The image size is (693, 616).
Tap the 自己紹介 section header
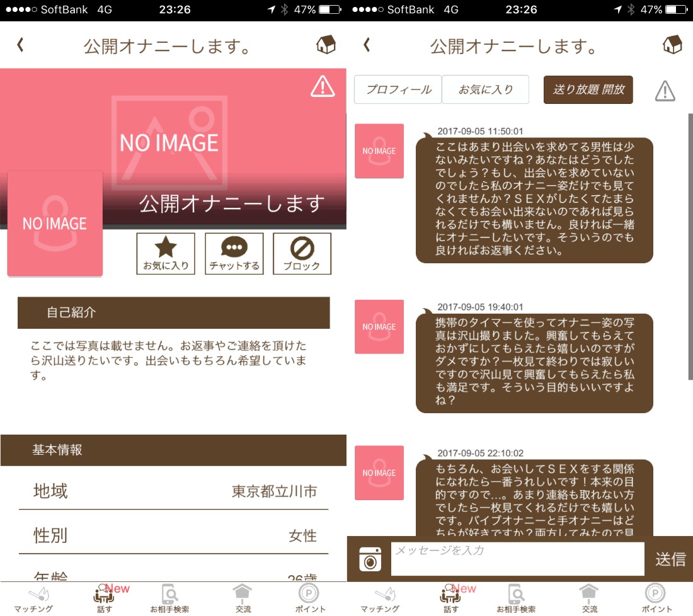pyautogui.click(x=174, y=313)
